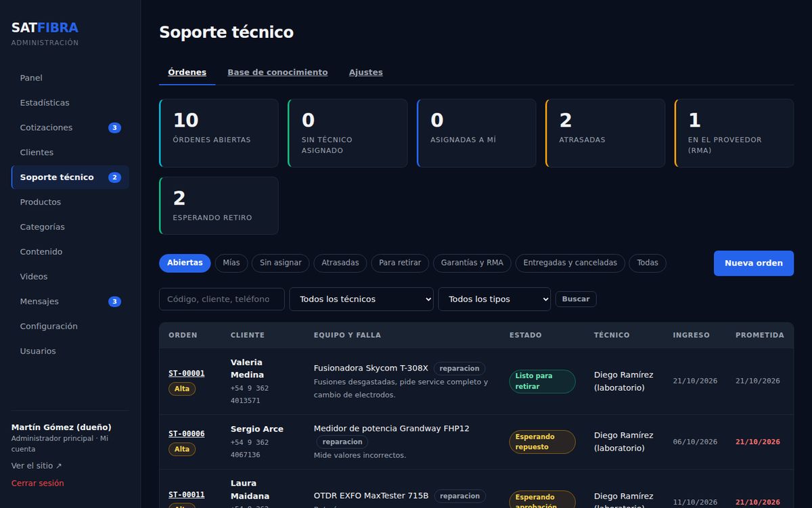Click the Sin técnico asignado card
This screenshot has width=812, height=508.
[348, 133]
